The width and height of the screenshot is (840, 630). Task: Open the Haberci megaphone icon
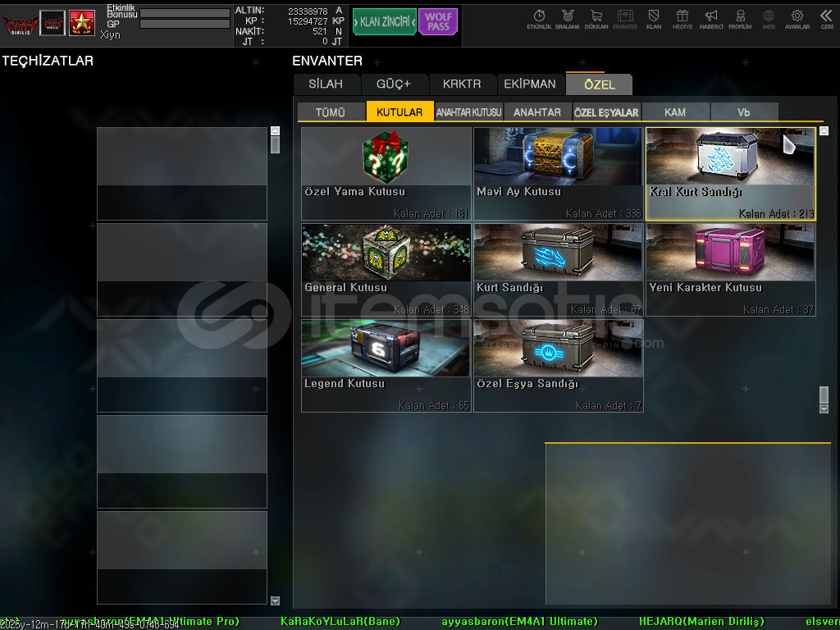pos(711,18)
